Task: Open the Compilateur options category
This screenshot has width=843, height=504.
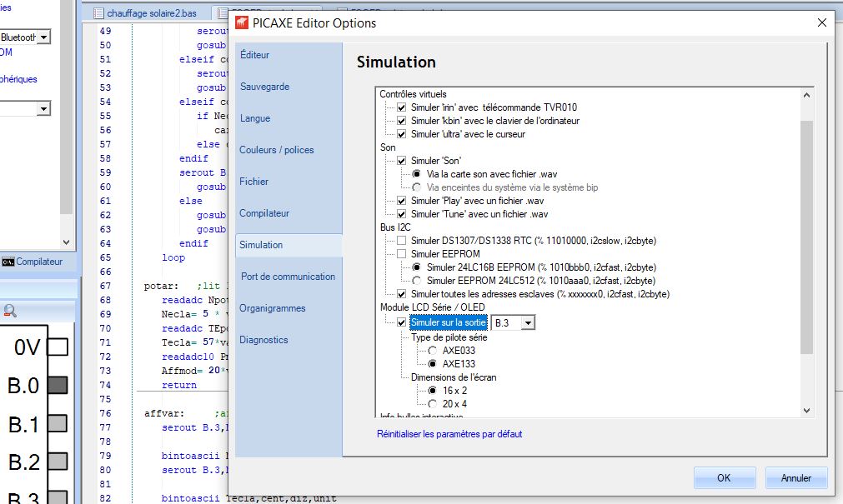Action: click(x=264, y=213)
